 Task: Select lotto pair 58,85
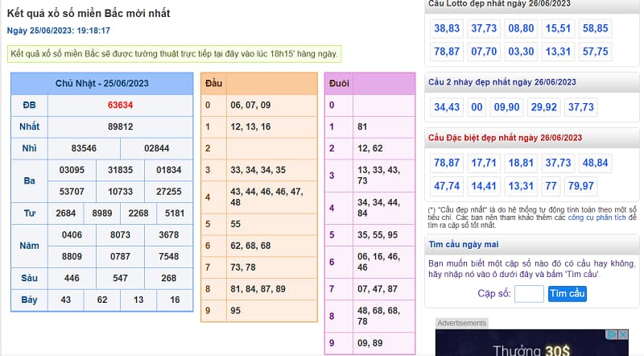coord(595,28)
